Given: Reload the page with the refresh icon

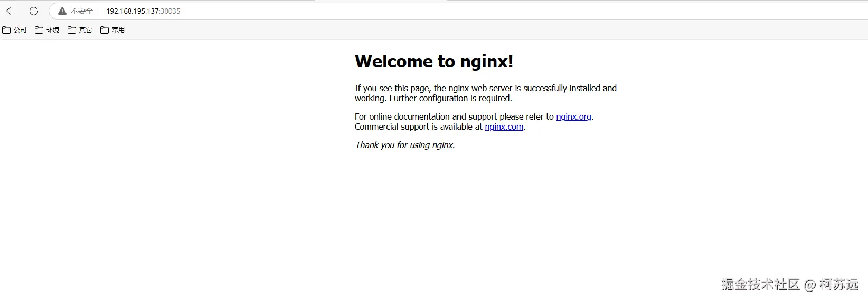Looking at the screenshot, I should click(34, 11).
